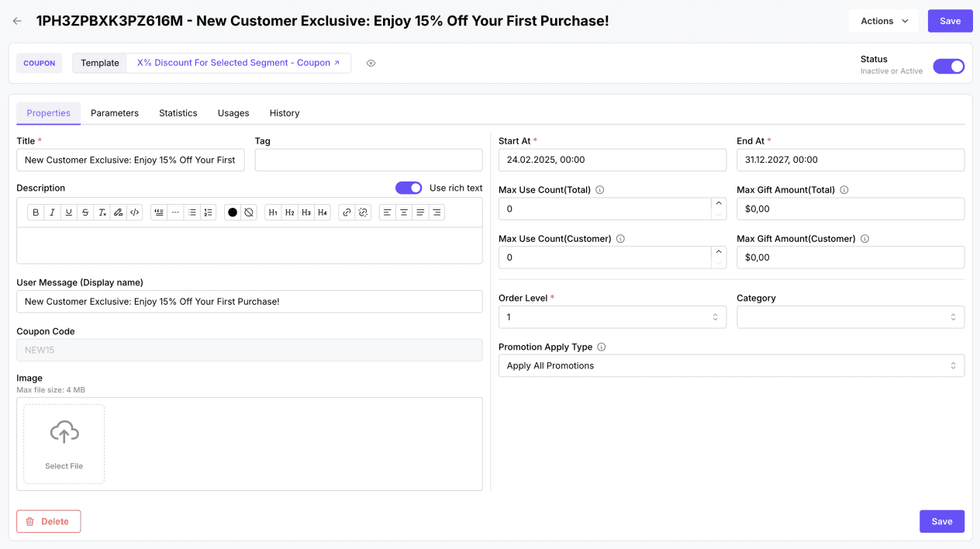Select the highlighter tool
The image size is (980, 549).
[x=118, y=212]
